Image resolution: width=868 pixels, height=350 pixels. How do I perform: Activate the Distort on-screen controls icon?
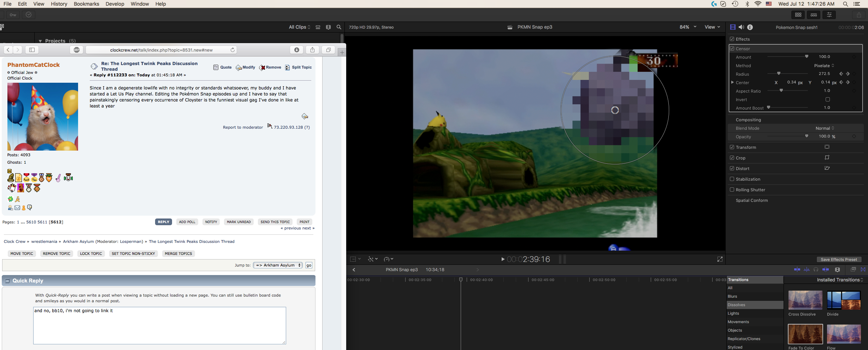point(827,168)
